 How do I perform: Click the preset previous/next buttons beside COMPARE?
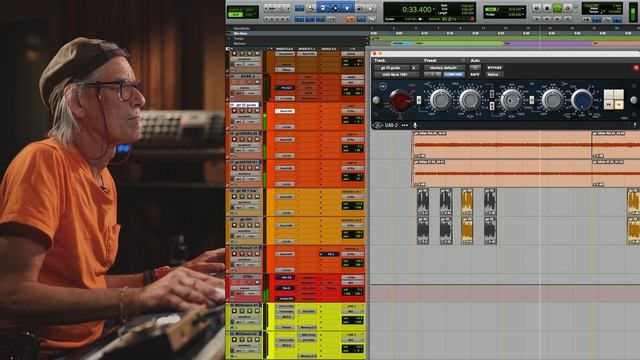(433, 74)
